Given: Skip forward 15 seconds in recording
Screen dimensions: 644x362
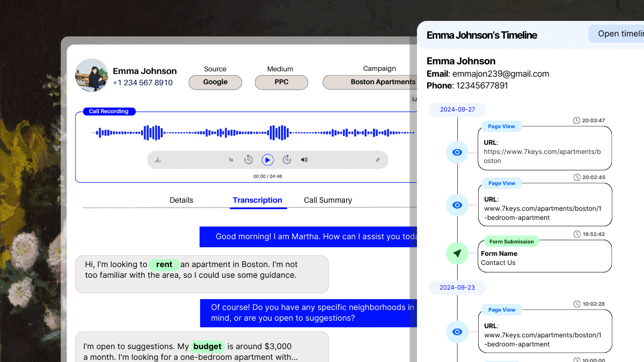Looking at the screenshot, I should (x=287, y=160).
